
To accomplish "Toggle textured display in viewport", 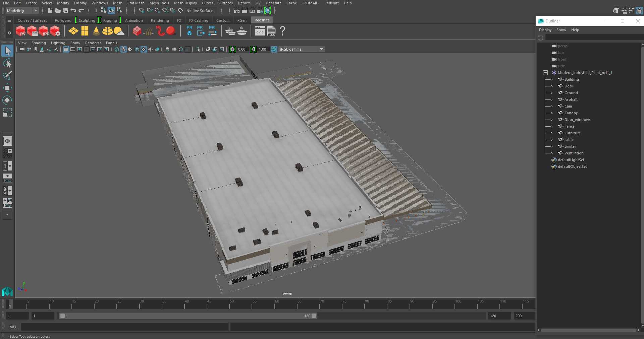I will coord(144,49).
